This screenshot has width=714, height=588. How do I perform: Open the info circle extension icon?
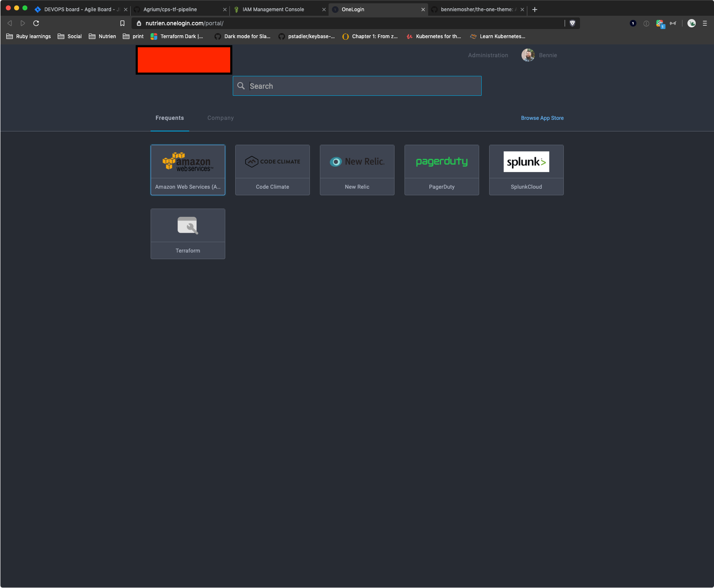click(x=646, y=23)
